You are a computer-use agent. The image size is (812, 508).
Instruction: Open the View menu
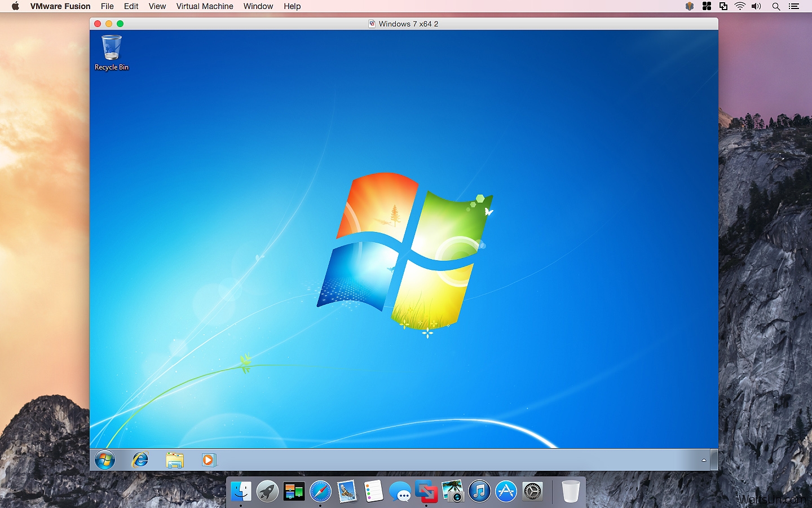pyautogui.click(x=157, y=6)
